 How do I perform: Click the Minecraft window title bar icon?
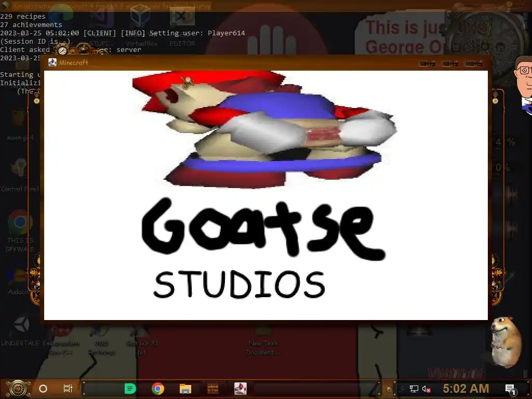52,62
